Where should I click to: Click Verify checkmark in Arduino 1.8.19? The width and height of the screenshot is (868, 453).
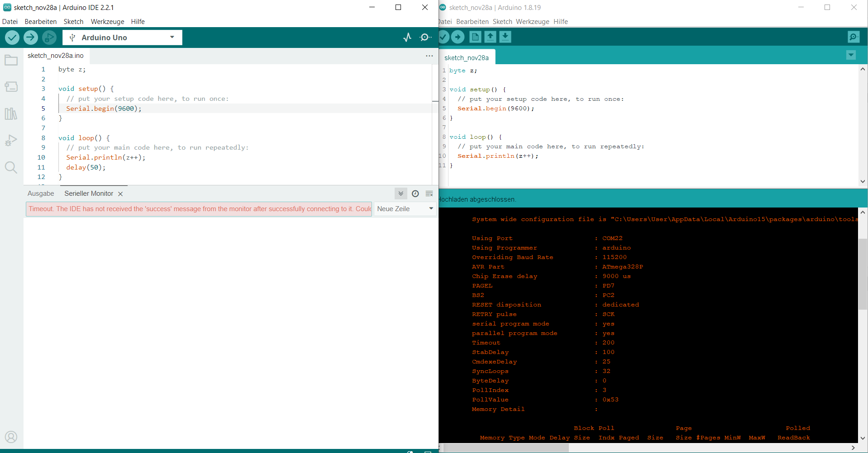click(x=444, y=37)
